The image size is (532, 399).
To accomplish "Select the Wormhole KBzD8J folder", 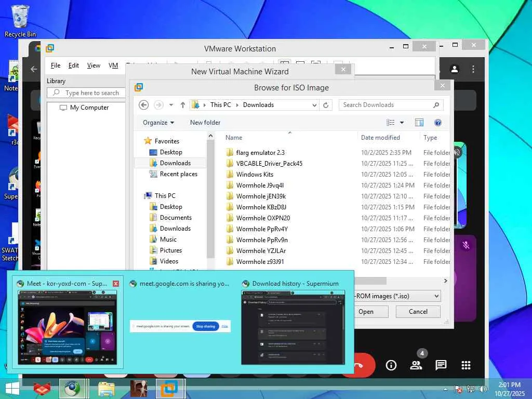I will tap(256, 207).
